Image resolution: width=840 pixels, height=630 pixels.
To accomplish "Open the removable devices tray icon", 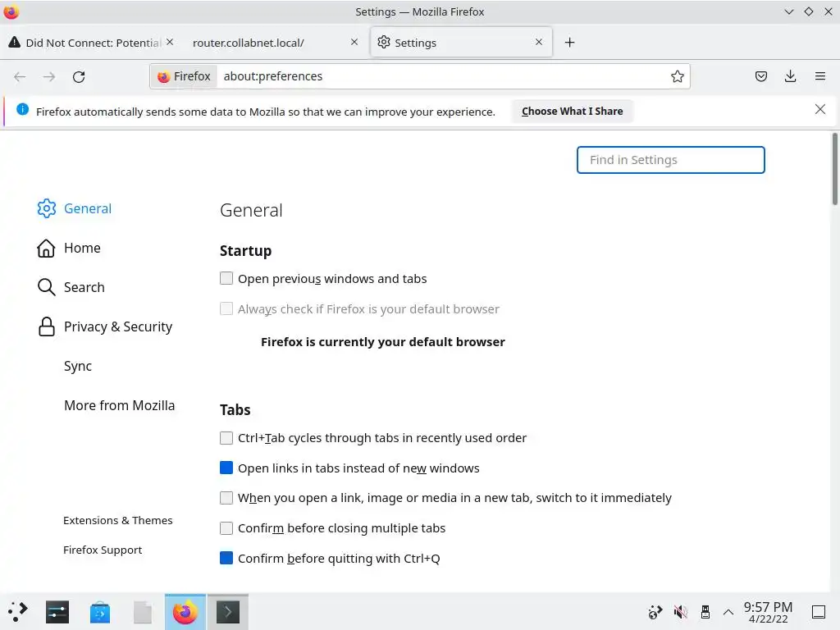I will click(705, 612).
